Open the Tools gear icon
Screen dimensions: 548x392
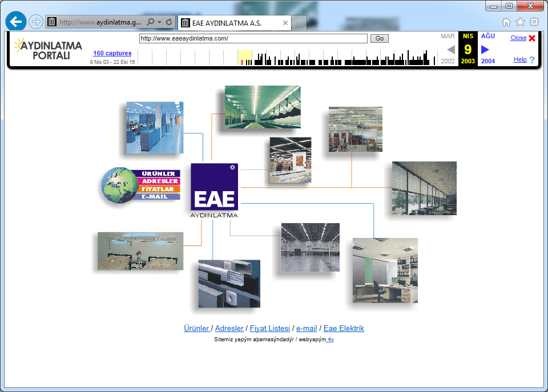(534, 22)
